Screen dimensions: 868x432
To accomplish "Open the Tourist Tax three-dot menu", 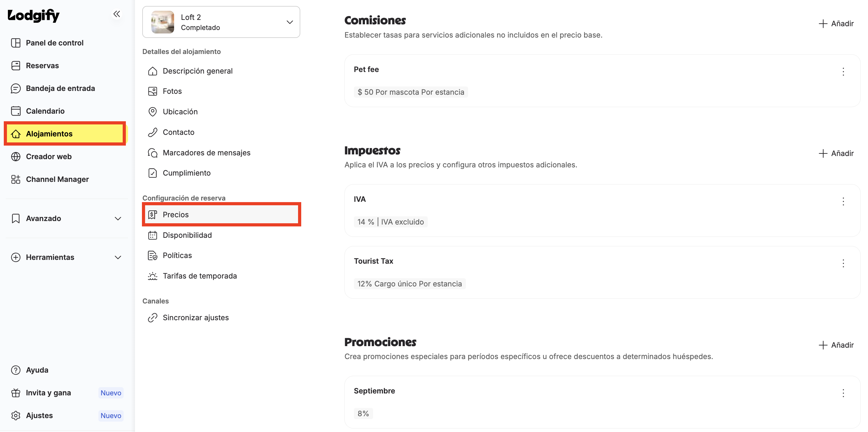I will point(843,263).
